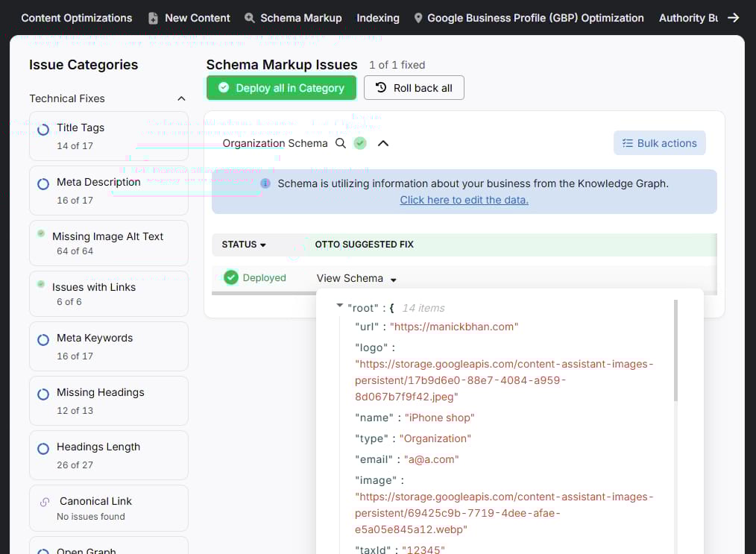Click the Title Tags progress circle icon
This screenshot has height=554, width=756.
pos(43,129)
